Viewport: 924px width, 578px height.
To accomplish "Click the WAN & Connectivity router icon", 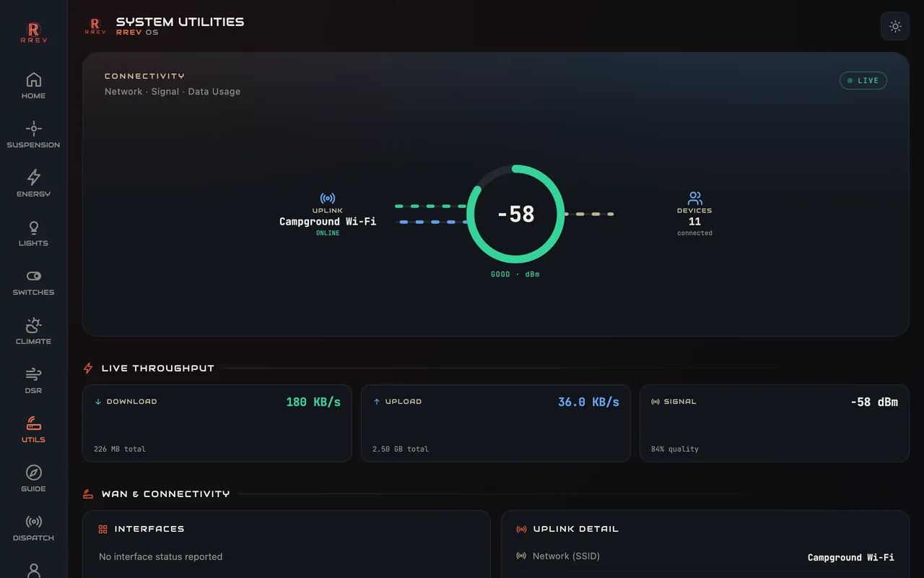I will click(88, 494).
